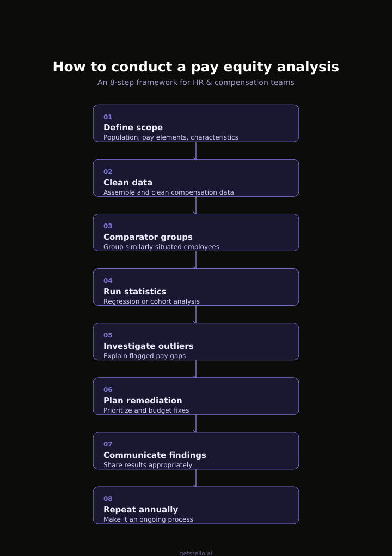Click the arrow between steps 01 and 02
The width and height of the screenshot is (392, 556).
pyautogui.click(x=195, y=150)
